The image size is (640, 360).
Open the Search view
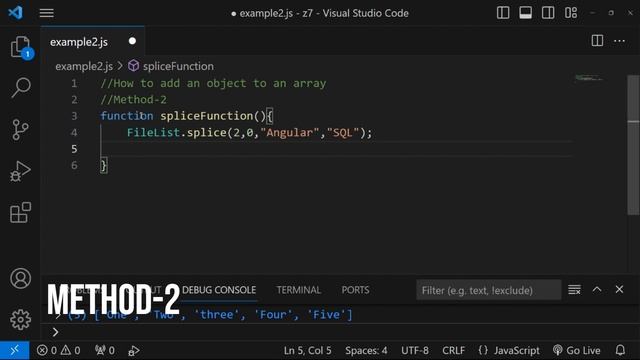point(20,87)
